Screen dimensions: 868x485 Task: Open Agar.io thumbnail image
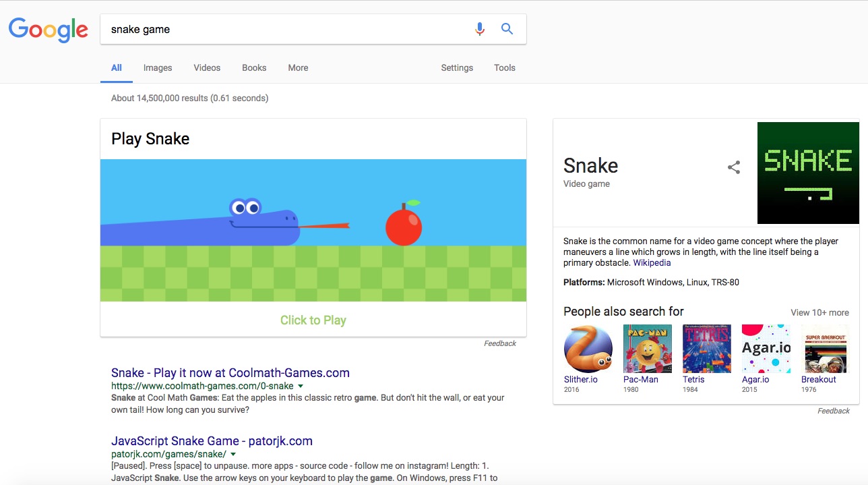(x=766, y=349)
